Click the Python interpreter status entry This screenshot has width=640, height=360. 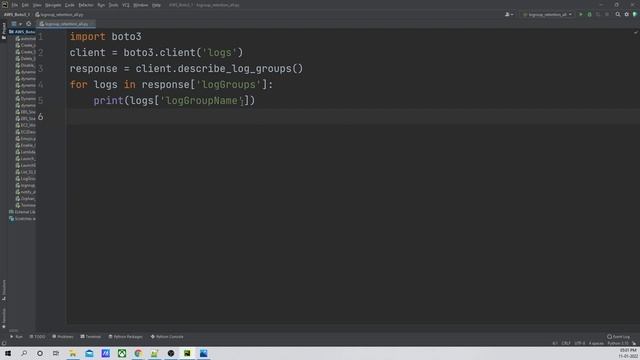618,343
